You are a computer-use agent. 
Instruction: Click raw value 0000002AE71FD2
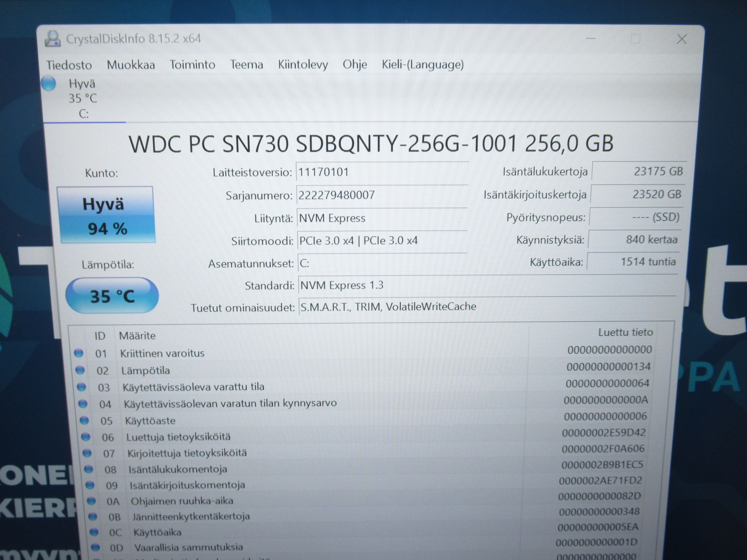pos(600,481)
